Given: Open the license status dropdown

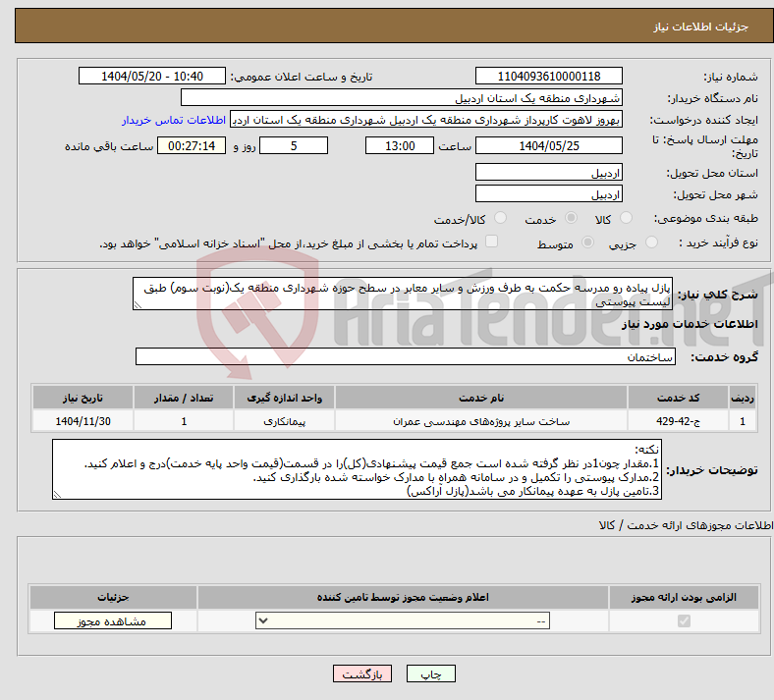Looking at the screenshot, I should pos(403,621).
